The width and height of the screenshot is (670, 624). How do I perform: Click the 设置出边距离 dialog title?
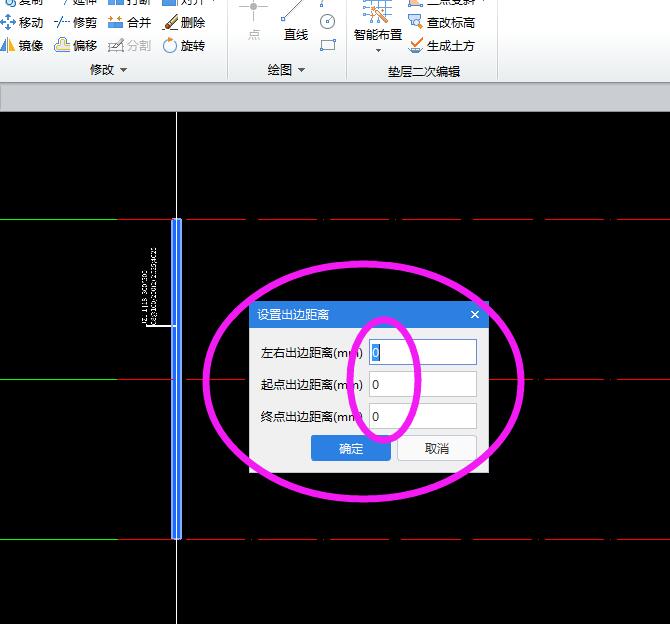pyautogui.click(x=293, y=315)
